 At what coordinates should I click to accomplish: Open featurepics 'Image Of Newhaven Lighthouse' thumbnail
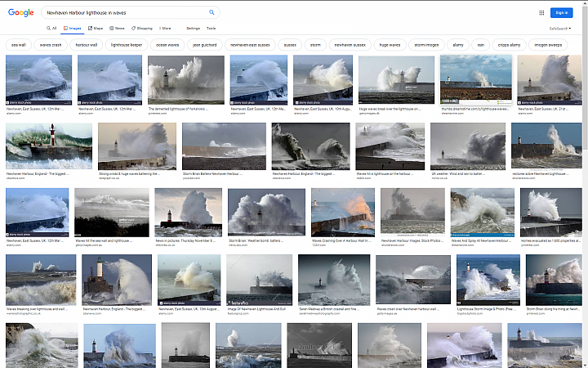point(259,280)
